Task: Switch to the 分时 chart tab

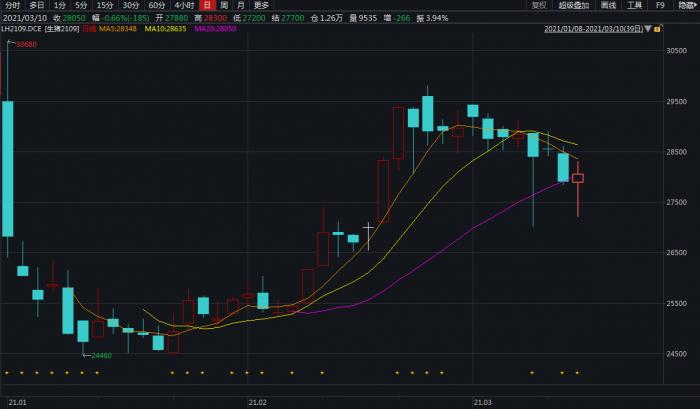Action: [12, 5]
